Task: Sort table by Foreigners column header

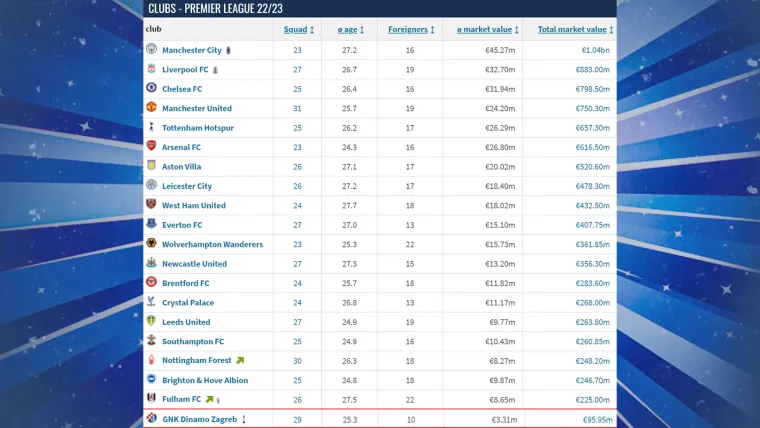Action: click(410, 29)
